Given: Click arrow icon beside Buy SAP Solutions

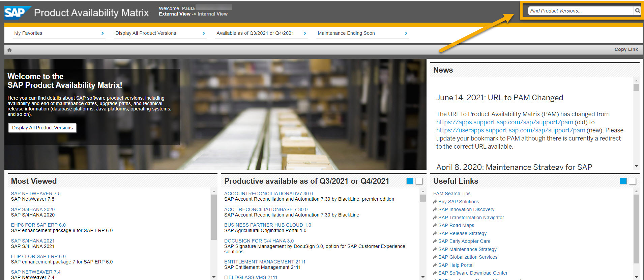Looking at the screenshot, I should [435, 202].
